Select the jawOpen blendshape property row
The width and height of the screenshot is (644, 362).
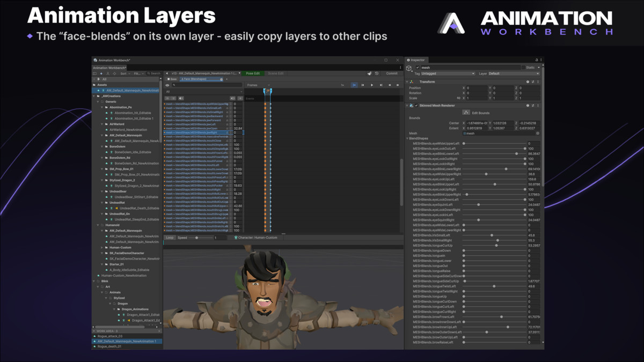pyautogui.click(x=204, y=129)
